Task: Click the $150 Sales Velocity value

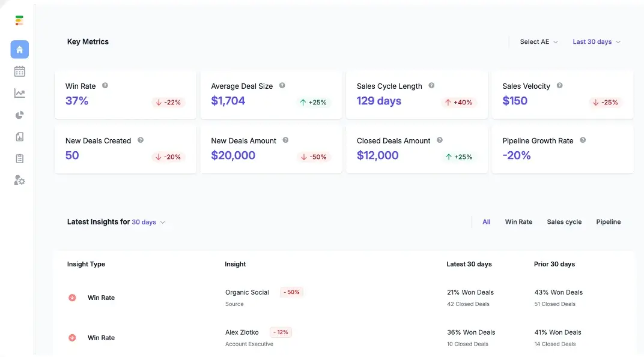Action: pos(515,101)
